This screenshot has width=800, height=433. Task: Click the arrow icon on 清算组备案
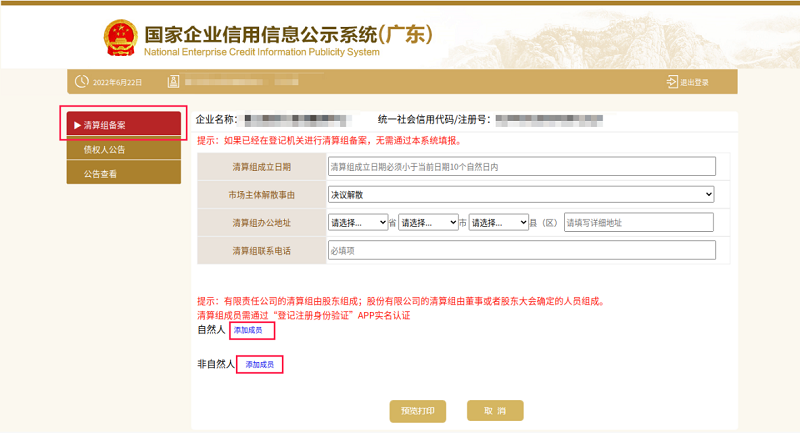[x=77, y=125]
